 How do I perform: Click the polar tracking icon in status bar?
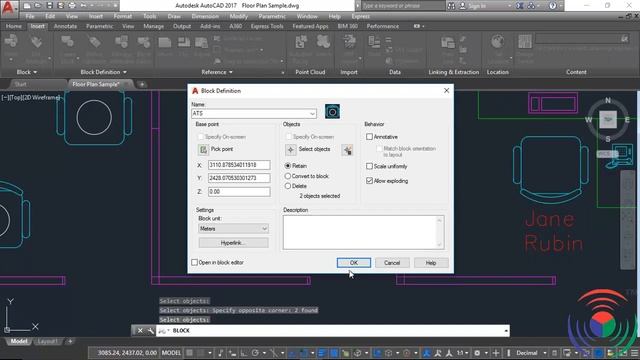pyautogui.click(x=256, y=353)
